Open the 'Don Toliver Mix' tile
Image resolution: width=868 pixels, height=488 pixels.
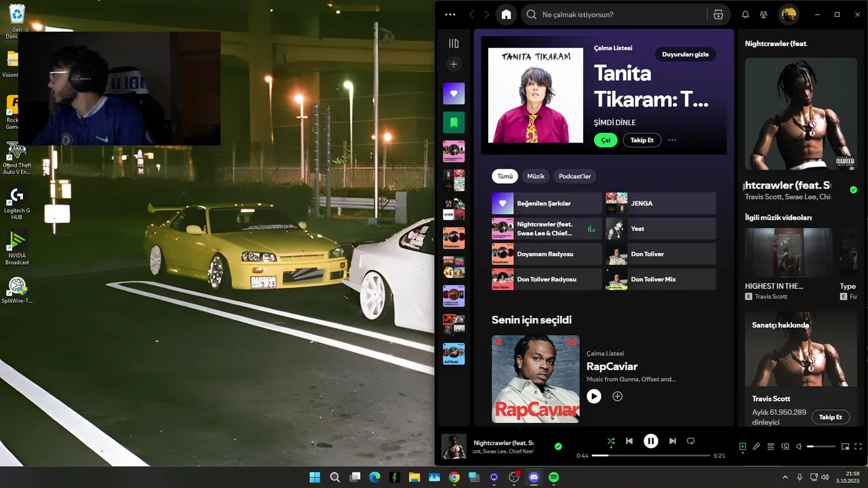[x=660, y=279]
